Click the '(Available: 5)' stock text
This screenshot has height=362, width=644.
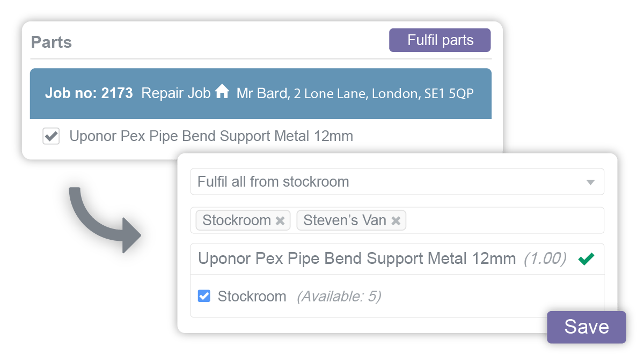[x=339, y=296]
